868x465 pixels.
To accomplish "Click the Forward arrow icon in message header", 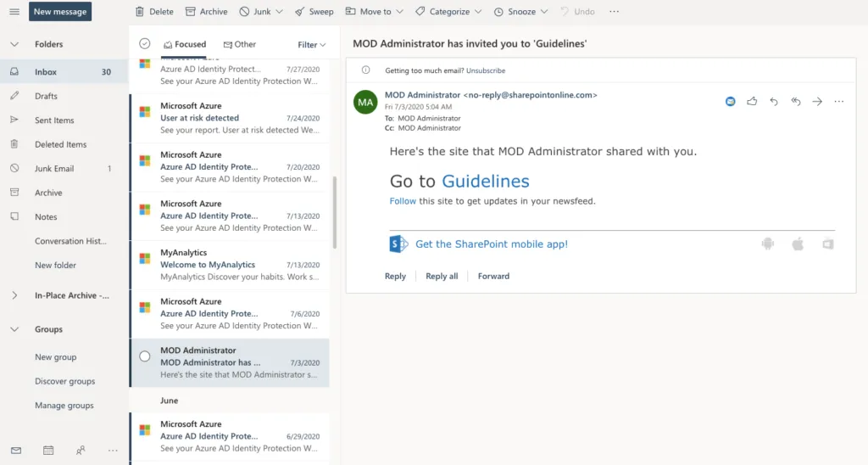I will 817,102.
